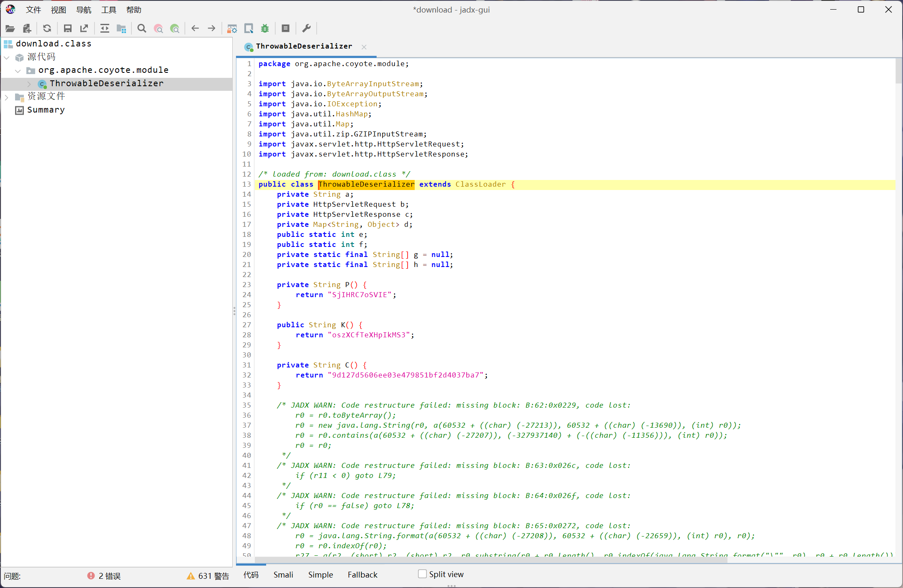
Task: Select download.class root node
Action: click(54, 44)
